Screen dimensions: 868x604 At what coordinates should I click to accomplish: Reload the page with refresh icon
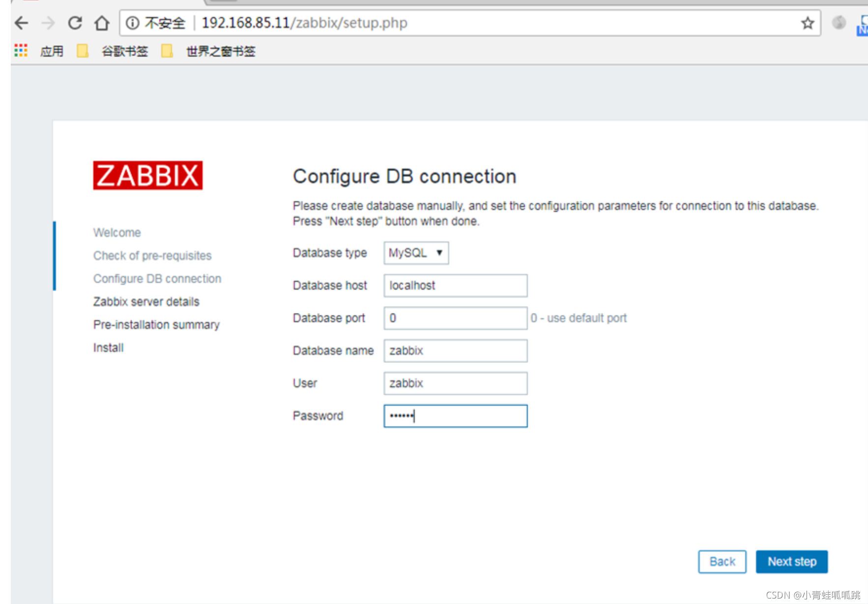tap(75, 23)
